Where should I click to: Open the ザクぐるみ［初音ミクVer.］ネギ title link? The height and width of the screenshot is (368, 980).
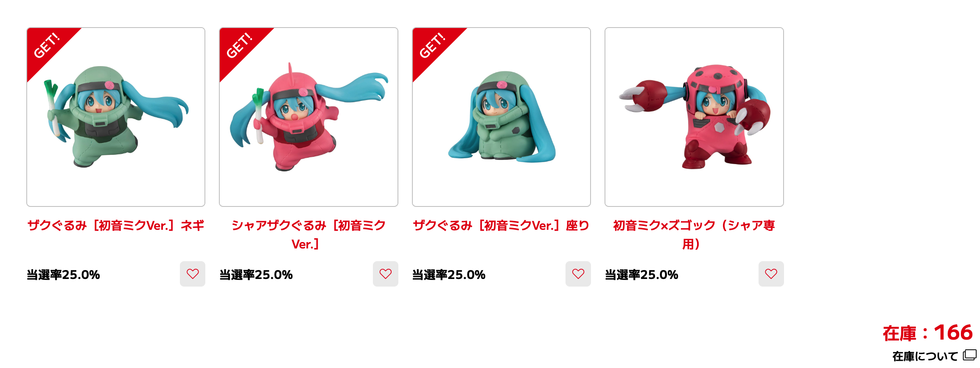(116, 226)
